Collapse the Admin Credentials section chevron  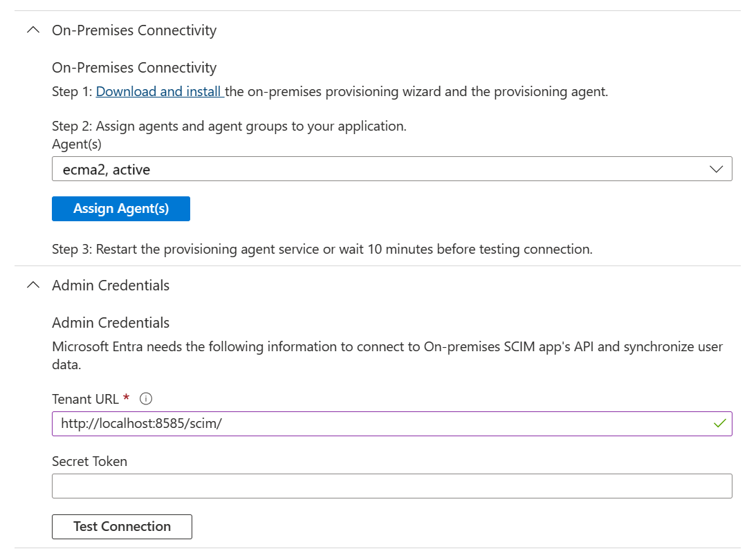tap(32, 285)
